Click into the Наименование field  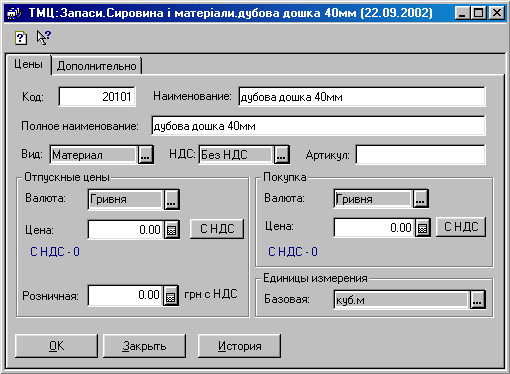point(362,97)
